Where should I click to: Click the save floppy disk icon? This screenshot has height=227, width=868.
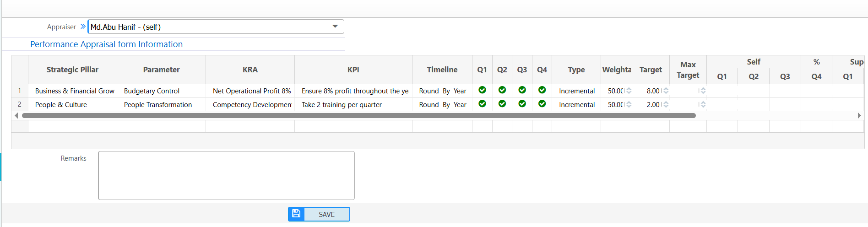[x=296, y=214]
